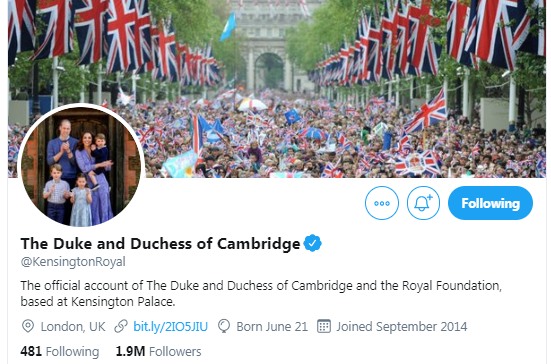The height and width of the screenshot is (364, 551).
Task: View the 481 Following list
Action: (x=60, y=351)
